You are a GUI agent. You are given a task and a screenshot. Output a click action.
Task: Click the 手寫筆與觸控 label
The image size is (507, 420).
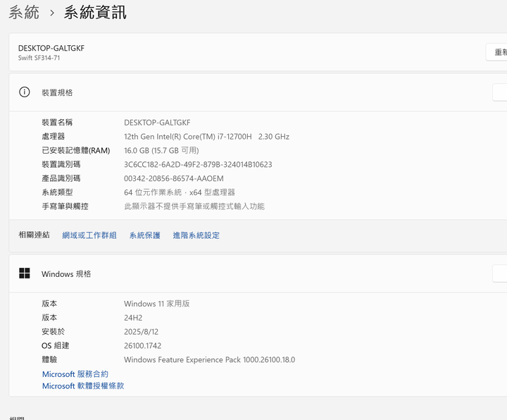pyautogui.click(x=65, y=206)
